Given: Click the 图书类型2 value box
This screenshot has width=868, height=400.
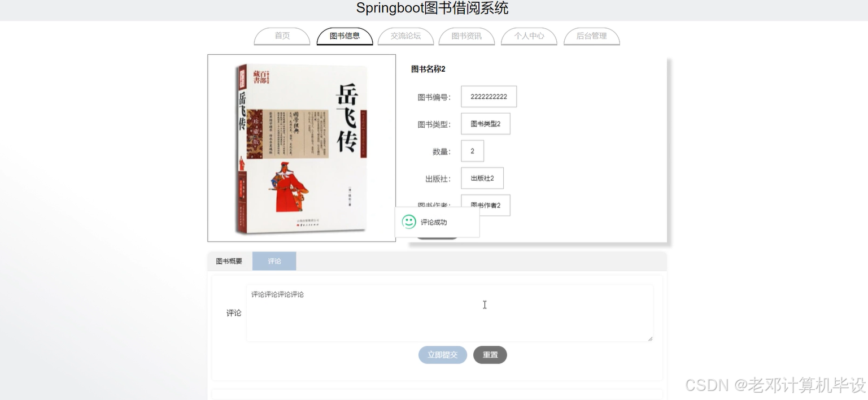Looking at the screenshot, I should pos(486,124).
